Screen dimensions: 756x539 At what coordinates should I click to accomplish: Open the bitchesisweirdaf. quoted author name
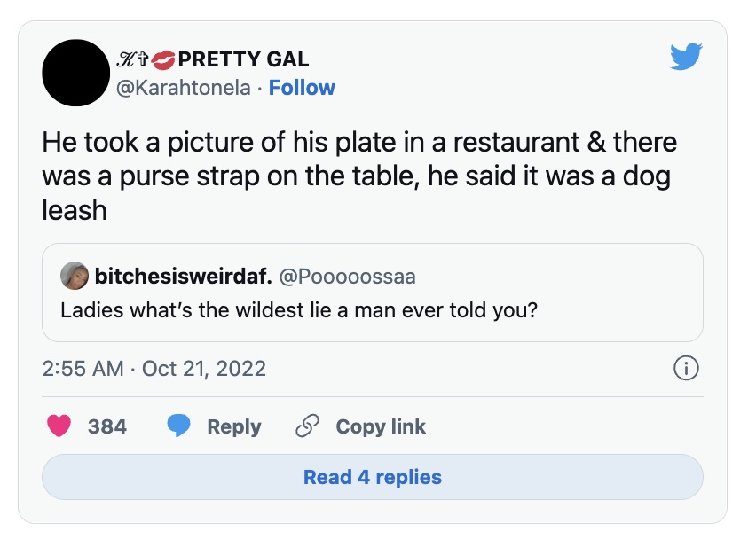[x=183, y=277]
